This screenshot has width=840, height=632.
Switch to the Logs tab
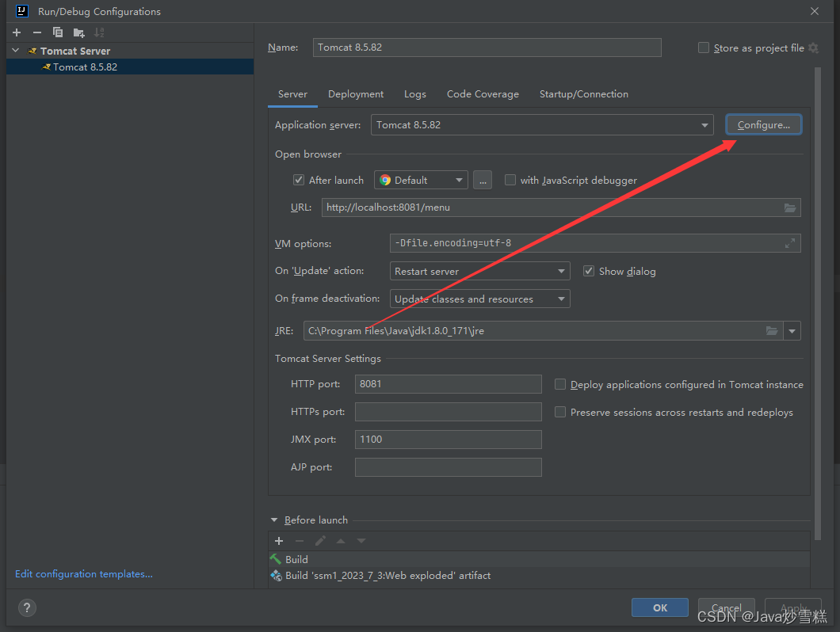[x=415, y=94]
